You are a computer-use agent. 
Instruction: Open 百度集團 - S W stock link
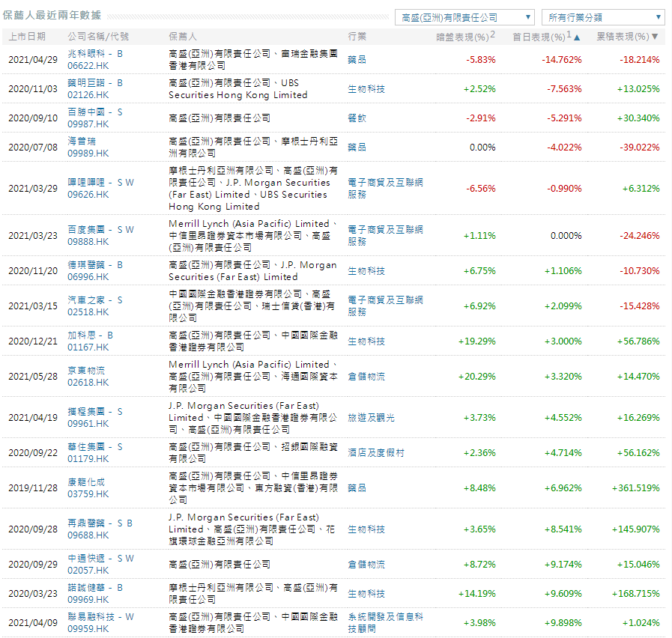point(100,229)
